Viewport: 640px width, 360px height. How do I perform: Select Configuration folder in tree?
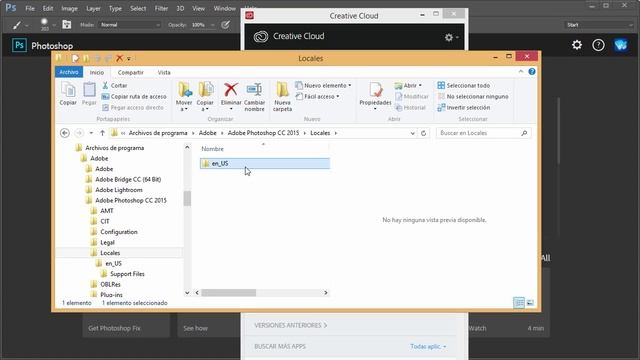[x=118, y=232]
